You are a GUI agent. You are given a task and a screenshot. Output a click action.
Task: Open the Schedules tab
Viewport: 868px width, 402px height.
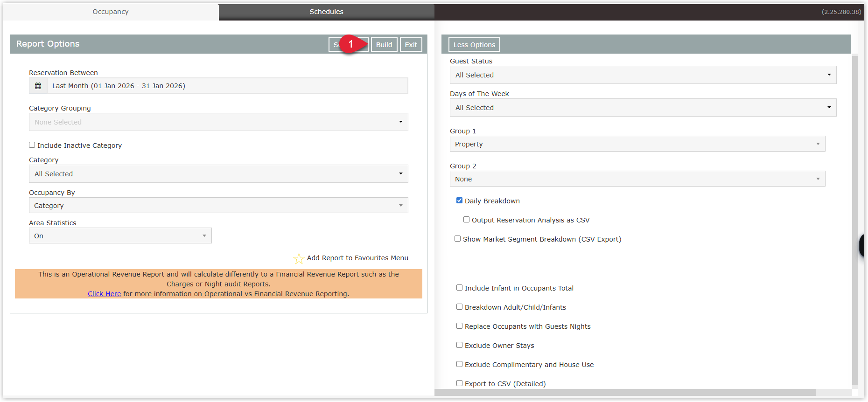326,12
